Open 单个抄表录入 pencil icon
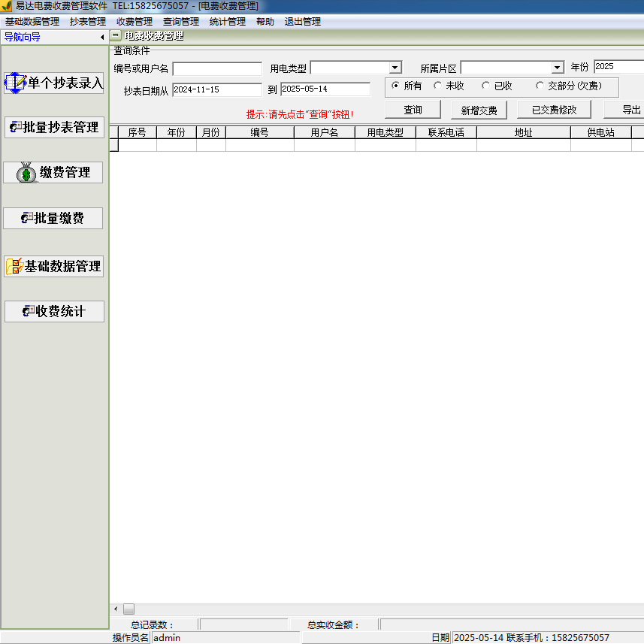The width and height of the screenshot is (644, 644). point(15,83)
